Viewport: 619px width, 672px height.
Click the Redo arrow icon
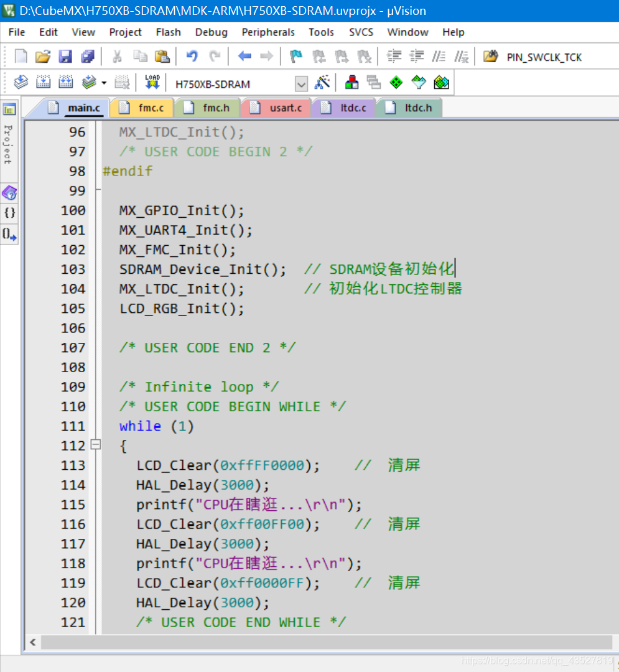coord(215,56)
